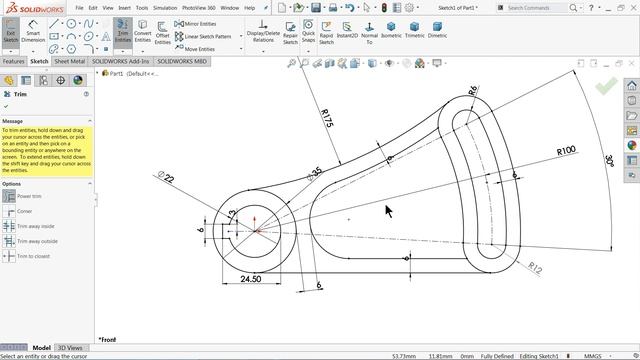Viewport: 640px width, 360px height.
Task: Select the Corner Rectangle tool
Action: [x=53, y=36]
